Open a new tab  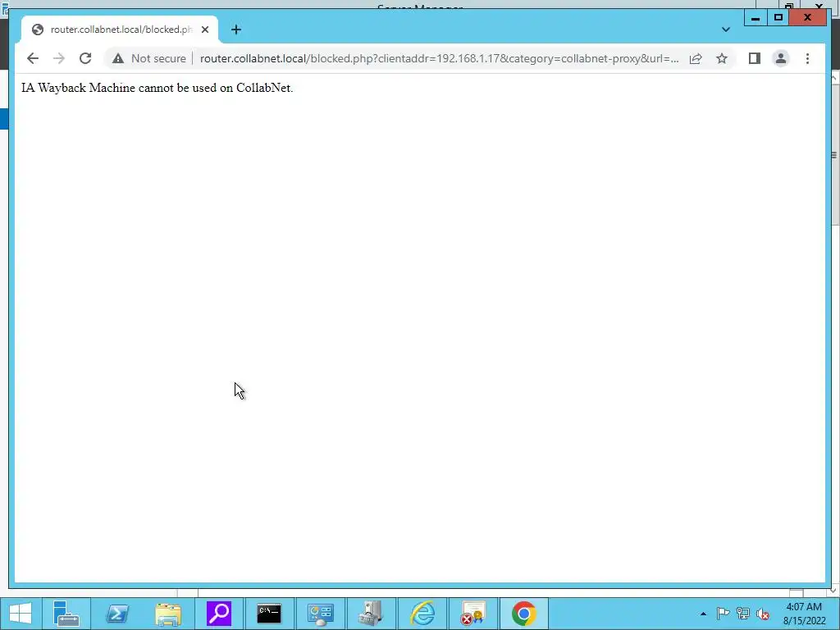pos(236,30)
